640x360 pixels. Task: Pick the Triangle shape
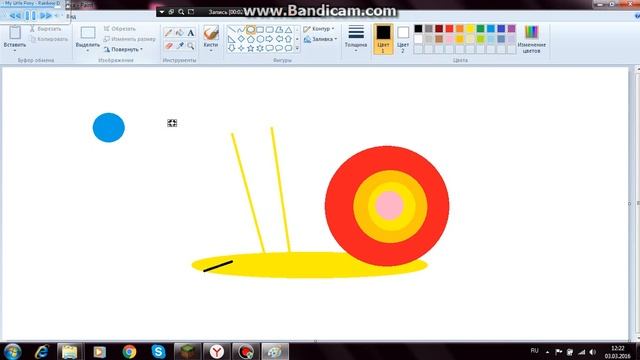coord(289,30)
